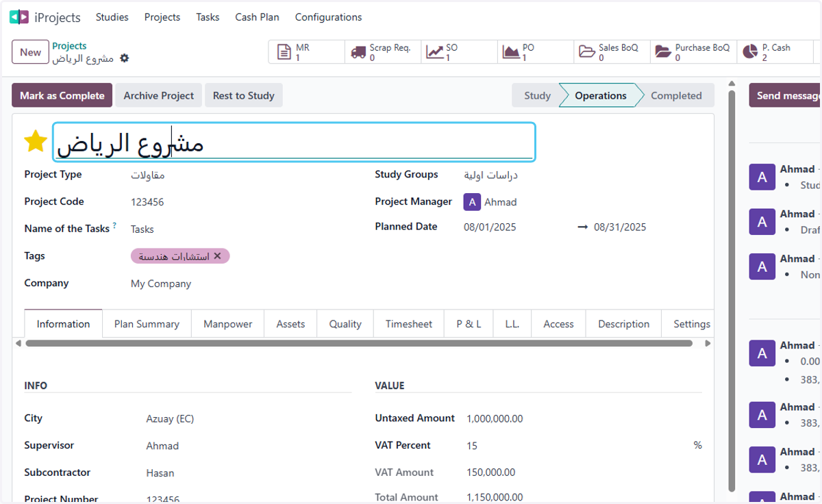The width and height of the screenshot is (822, 504).
Task: Open the Quality tab
Action: tap(345, 324)
